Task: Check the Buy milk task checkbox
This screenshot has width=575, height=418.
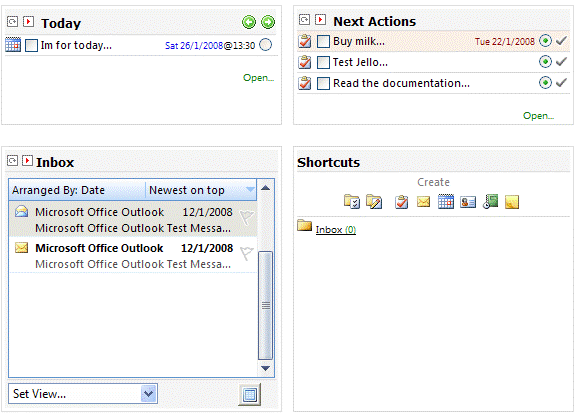Action: click(x=323, y=41)
